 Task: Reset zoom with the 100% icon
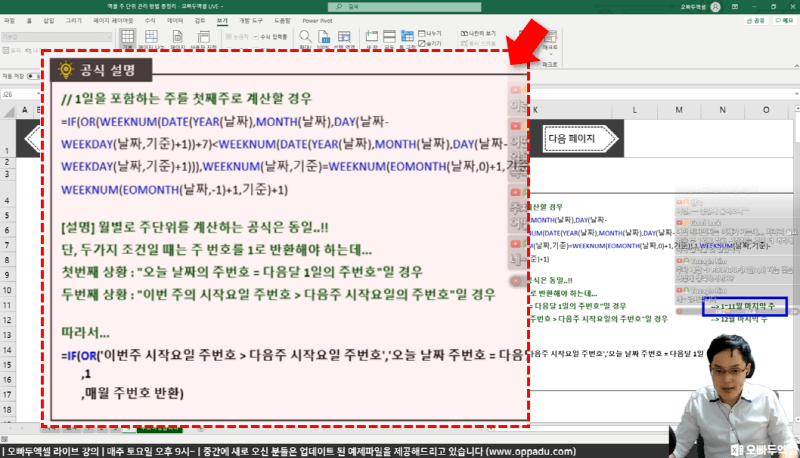323,39
